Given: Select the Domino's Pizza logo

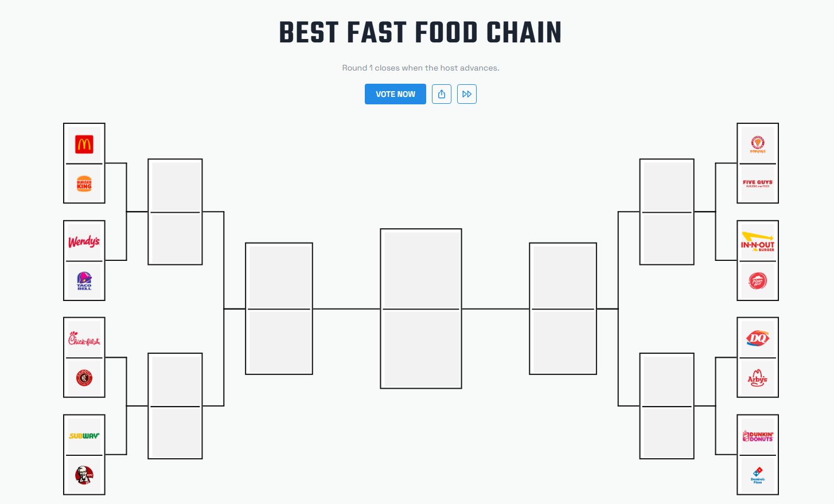Looking at the screenshot, I should click(757, 474).
